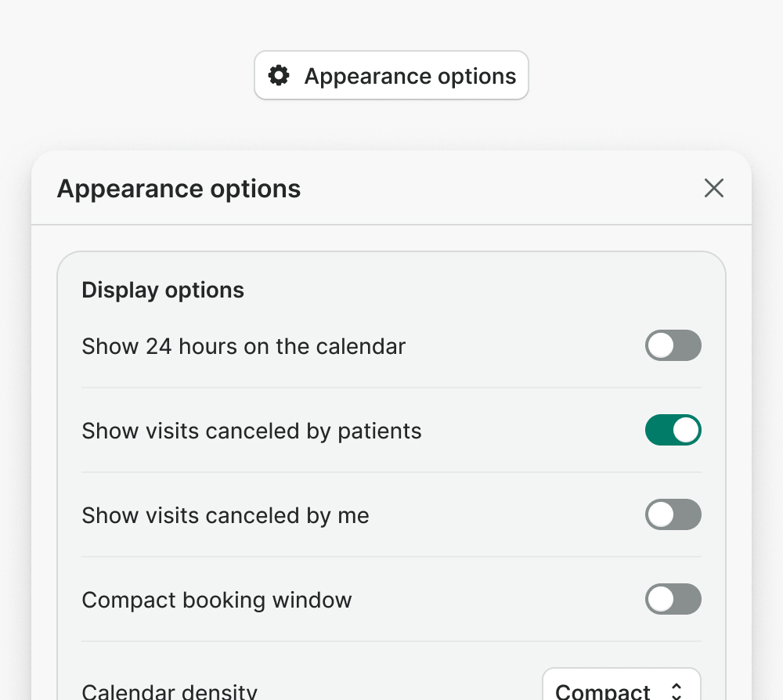This screenshot has height=700, width=783.
Task: Click the Compact booking window label
Action: 217,600
